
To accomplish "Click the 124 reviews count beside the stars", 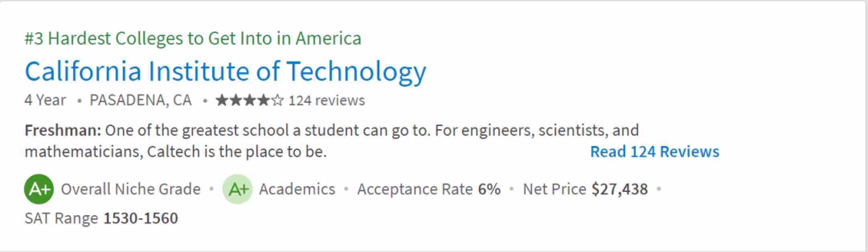I will 326,100.
